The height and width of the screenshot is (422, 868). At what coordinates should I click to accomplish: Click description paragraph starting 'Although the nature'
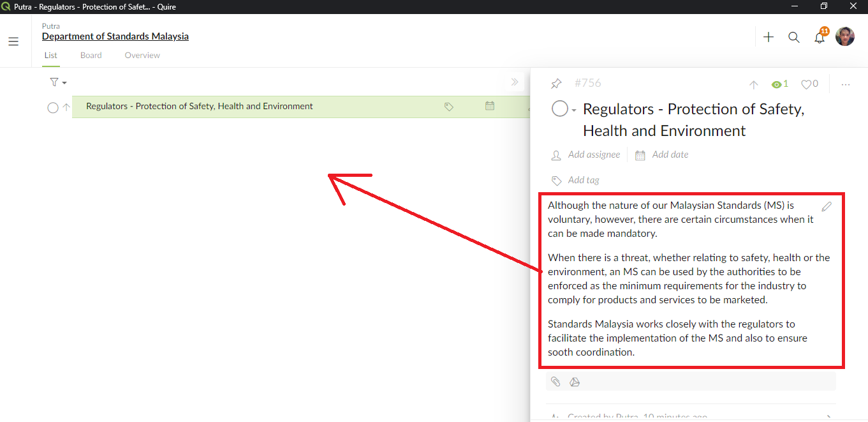(x=680, y=219)
